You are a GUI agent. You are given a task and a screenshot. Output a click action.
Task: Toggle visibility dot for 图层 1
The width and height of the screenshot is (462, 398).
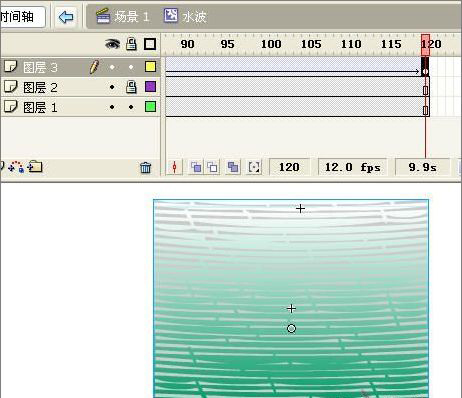[x=112, y=107]
